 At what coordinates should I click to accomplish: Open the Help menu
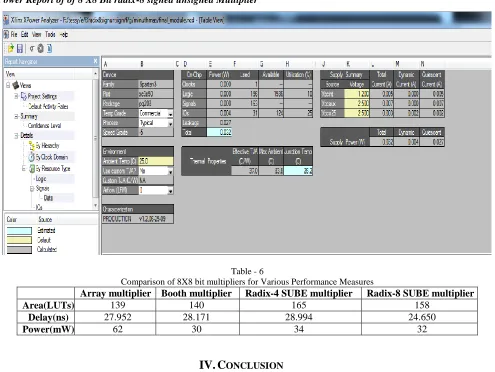[64, 34]
